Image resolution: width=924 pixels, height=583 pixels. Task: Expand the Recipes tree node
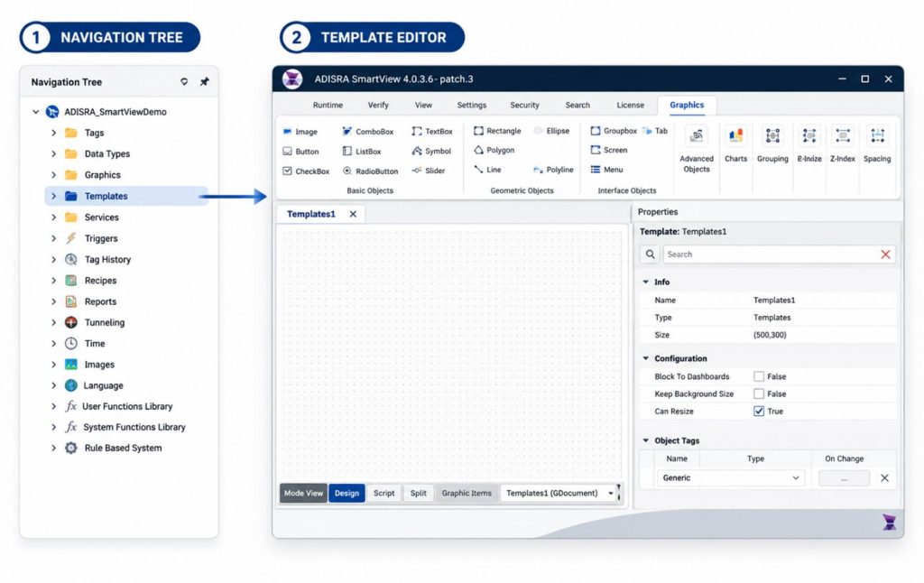[53, 281]
